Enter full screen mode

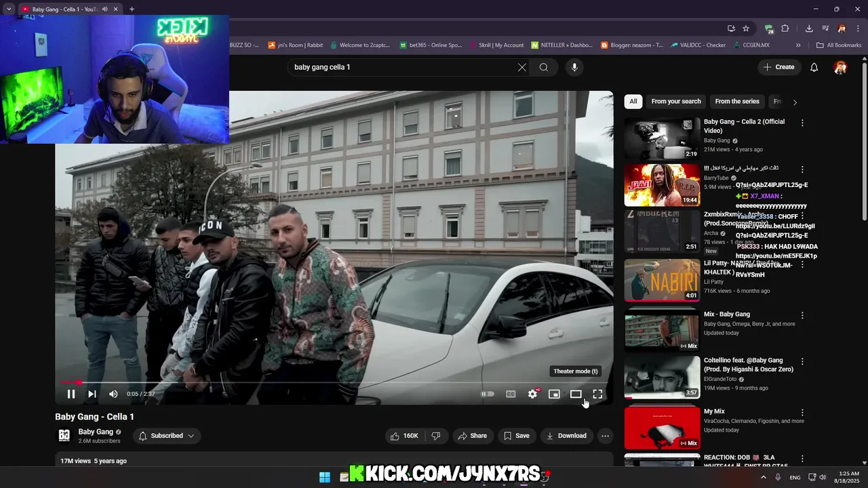pyautogui.click(x=597, y=394)
